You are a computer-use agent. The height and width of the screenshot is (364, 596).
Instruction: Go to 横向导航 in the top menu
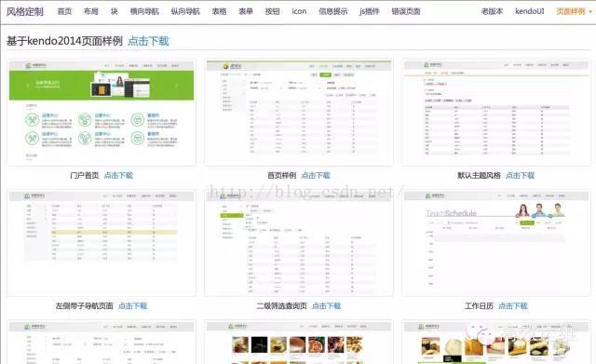click(144, 11)
